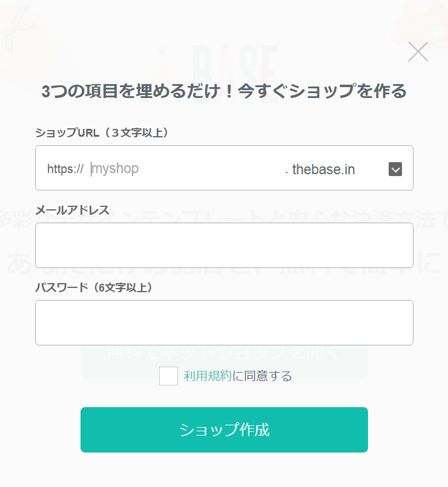
Task: Click the password entry box
Action: [224, 322]
